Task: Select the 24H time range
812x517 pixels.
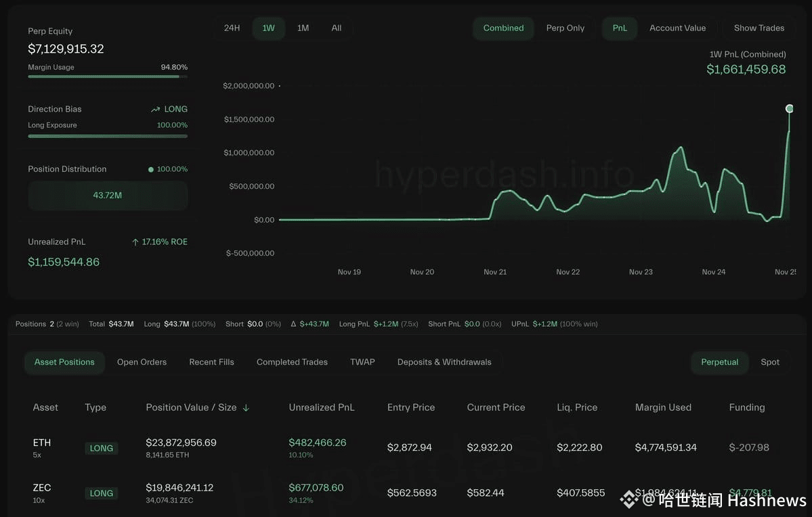Action: click(x=232, y=28)
